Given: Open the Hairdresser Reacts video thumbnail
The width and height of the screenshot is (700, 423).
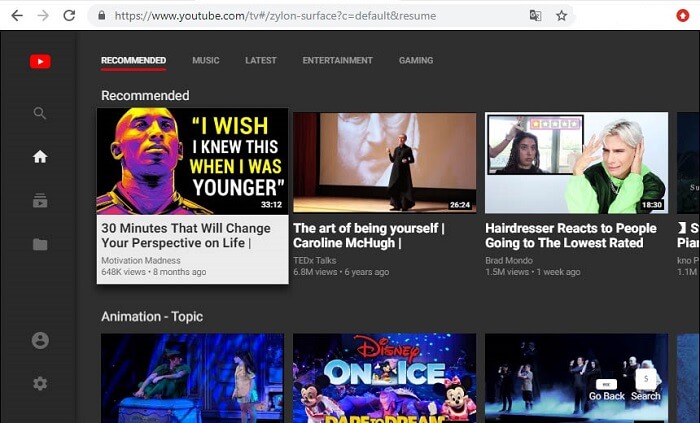Looking at the screenshot, I should 576,163.
